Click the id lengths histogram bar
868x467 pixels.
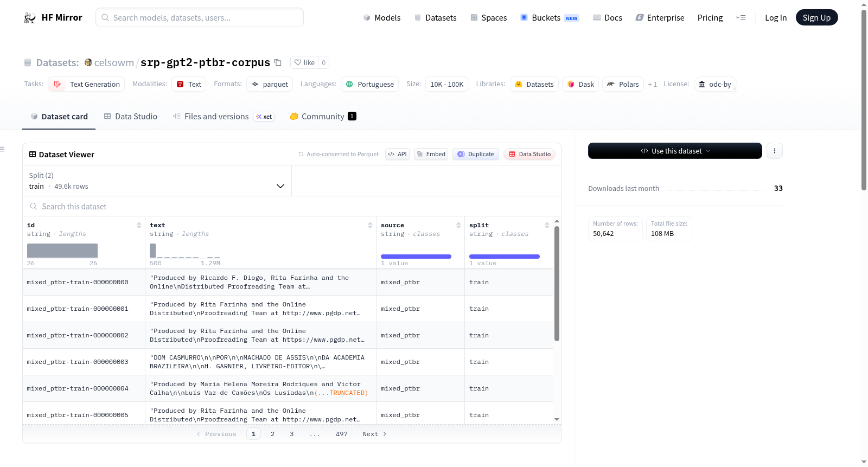62,251
